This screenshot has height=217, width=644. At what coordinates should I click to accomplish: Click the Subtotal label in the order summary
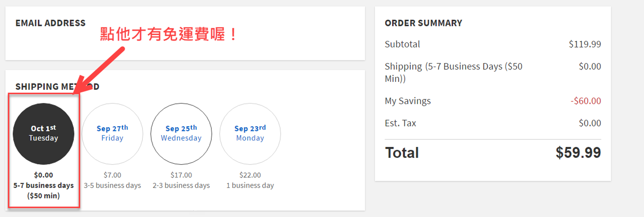(402, 44)
